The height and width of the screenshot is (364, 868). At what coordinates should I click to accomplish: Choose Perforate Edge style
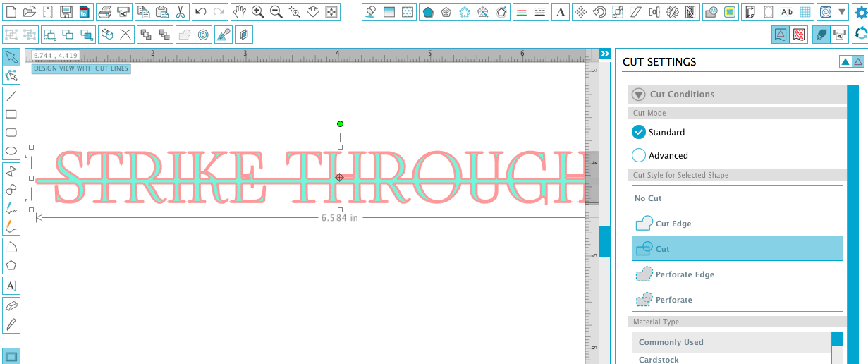(738, 274)
